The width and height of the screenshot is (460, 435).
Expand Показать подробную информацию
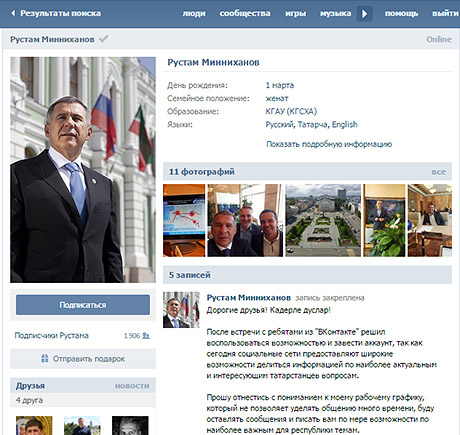pyautogui.click(x=329, y=144)
